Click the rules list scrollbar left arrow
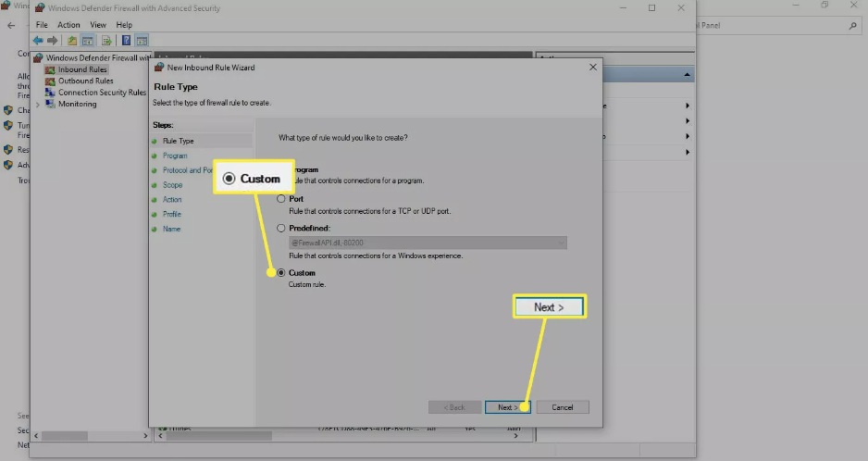The height and width of the screenshot is (461, 868). pos(160,436)
